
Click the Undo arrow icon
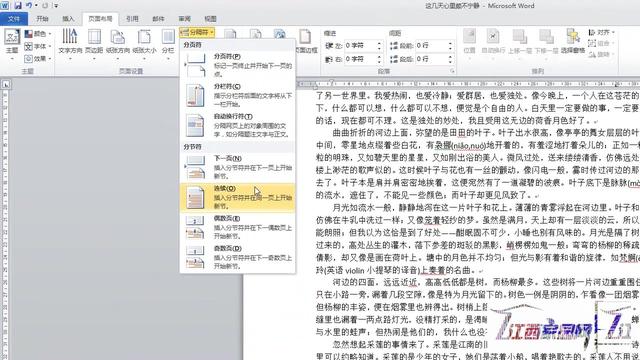coord(29,6)
